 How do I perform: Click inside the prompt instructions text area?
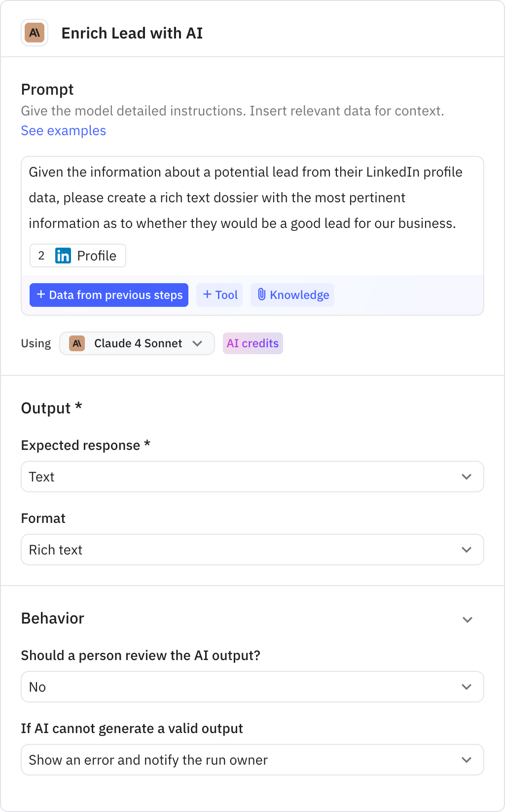point(247,197)
